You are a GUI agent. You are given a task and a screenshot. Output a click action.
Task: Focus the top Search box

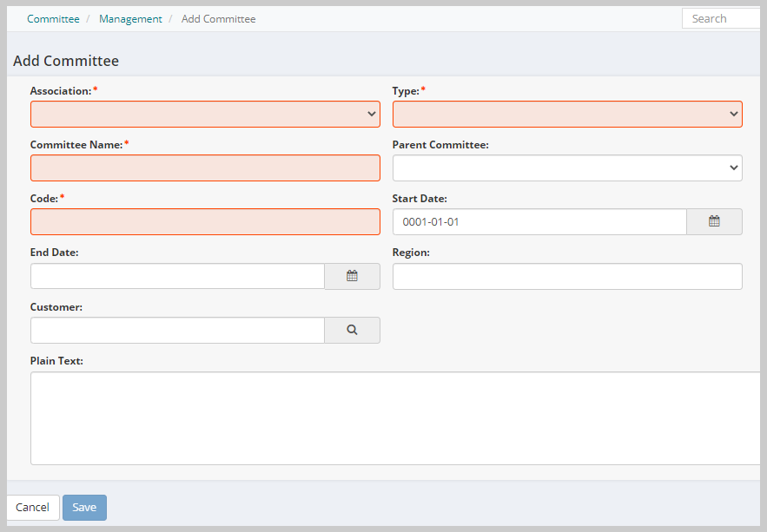point(721,18)
